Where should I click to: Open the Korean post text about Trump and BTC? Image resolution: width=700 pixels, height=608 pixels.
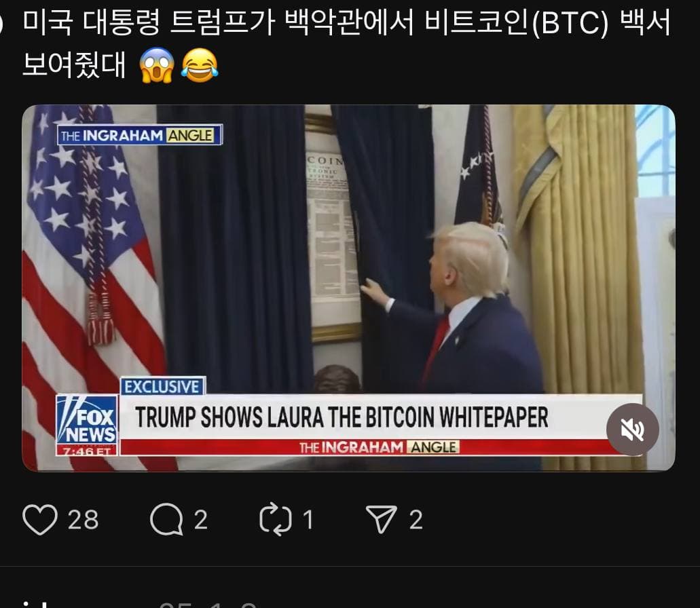pyautogui.click(x=346, y=43)
